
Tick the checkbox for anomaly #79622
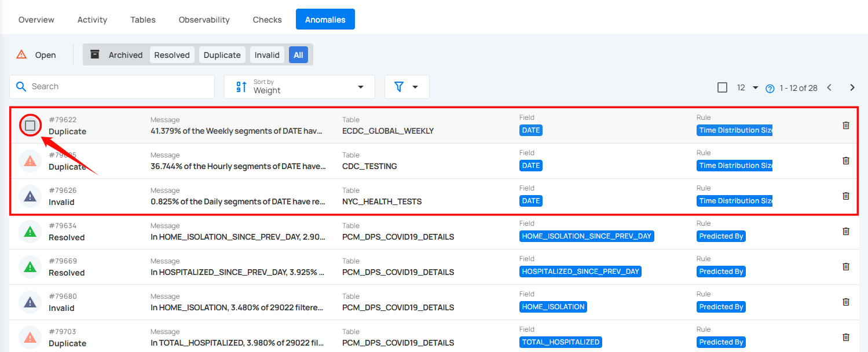30,125
